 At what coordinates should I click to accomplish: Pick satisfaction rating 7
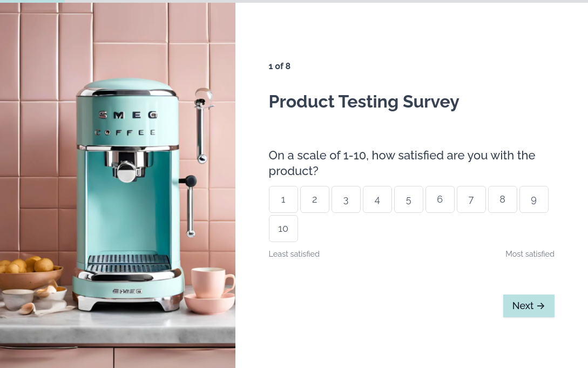[x=471, y=199]
